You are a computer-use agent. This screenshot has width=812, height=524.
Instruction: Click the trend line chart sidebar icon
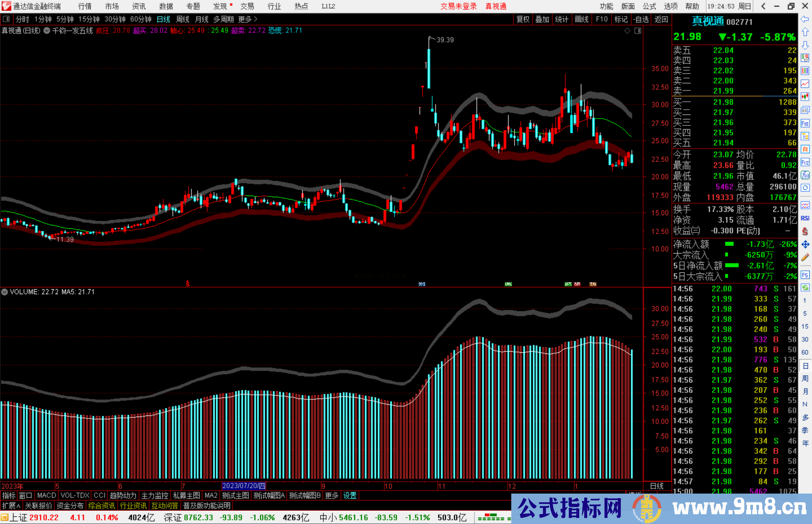(805, 84)
